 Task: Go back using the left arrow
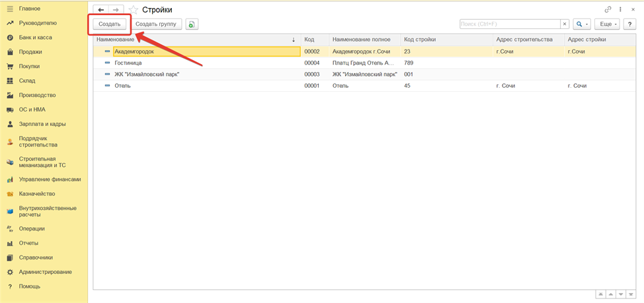point(101,10)
